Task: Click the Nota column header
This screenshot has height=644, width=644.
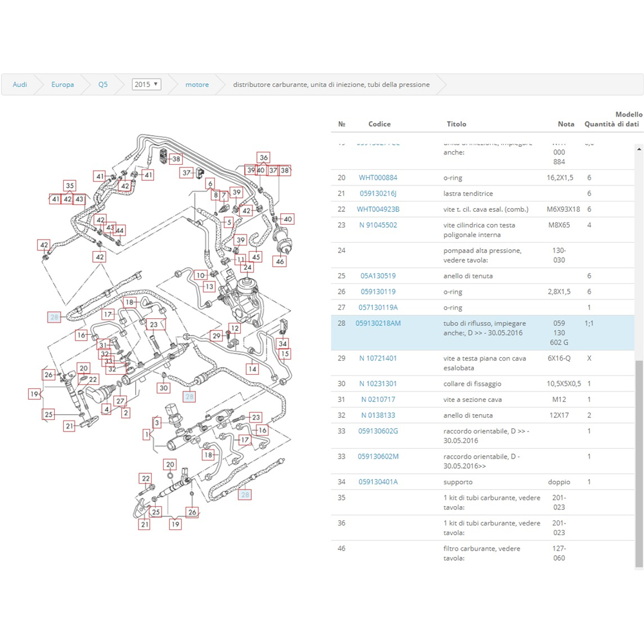Action: 566,124
